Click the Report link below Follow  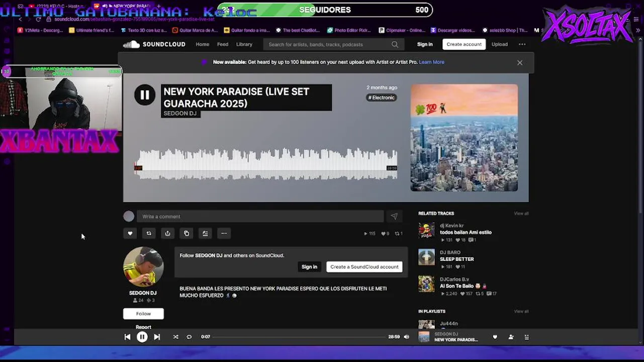[x=143, y=327]
